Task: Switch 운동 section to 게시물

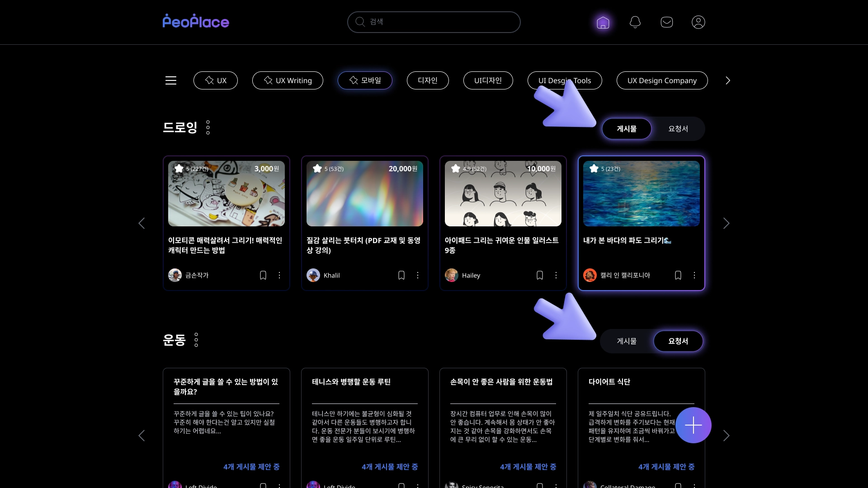Action: tap(627, 341)
